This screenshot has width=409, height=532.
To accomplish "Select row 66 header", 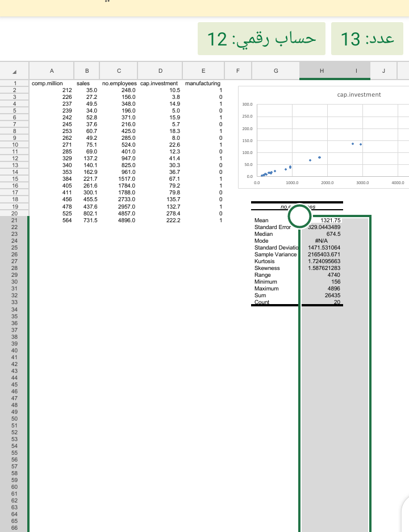I will 15,528.
